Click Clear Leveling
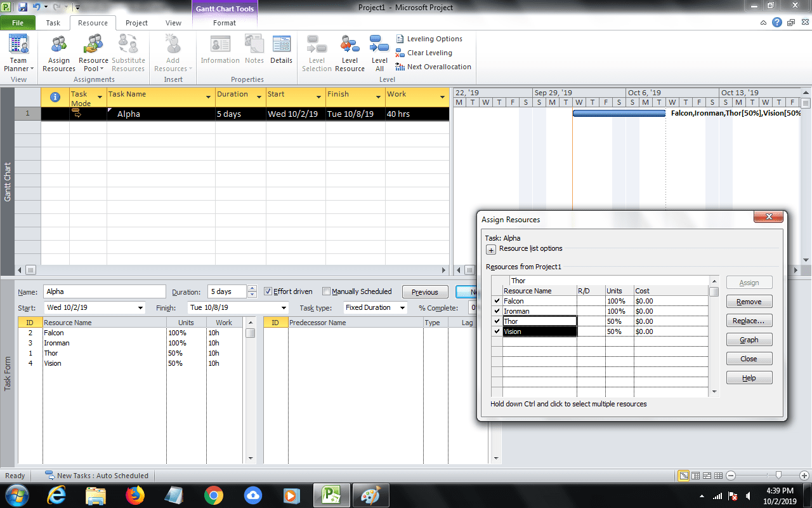The height and width of the screenshot is (508, 812). 424,53
